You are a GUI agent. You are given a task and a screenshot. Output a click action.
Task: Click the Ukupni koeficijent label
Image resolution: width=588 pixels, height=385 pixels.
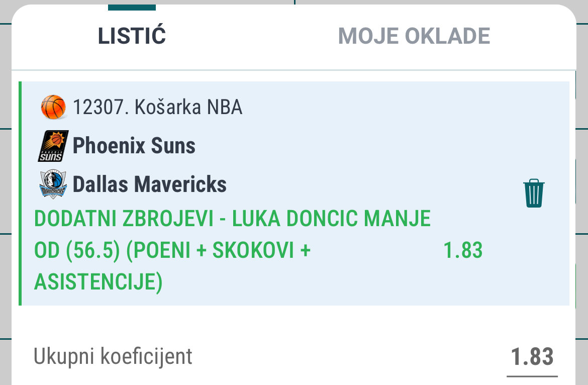[113, 356]
